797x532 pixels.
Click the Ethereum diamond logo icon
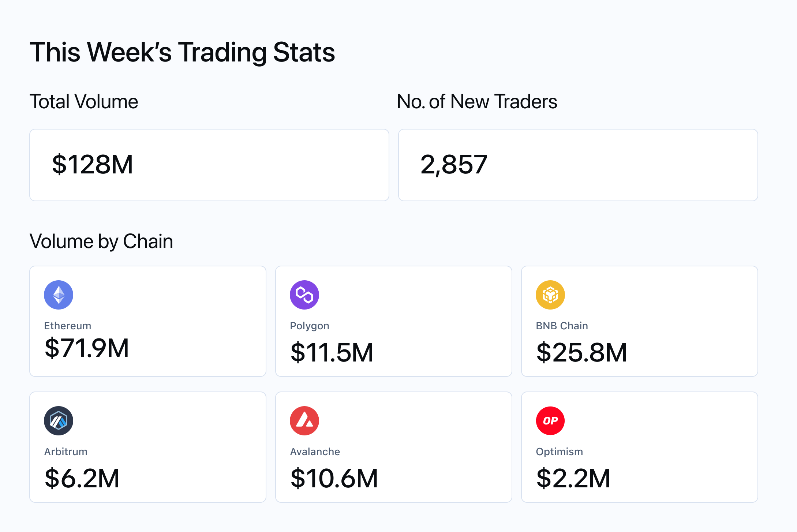(x=59, y=295)
